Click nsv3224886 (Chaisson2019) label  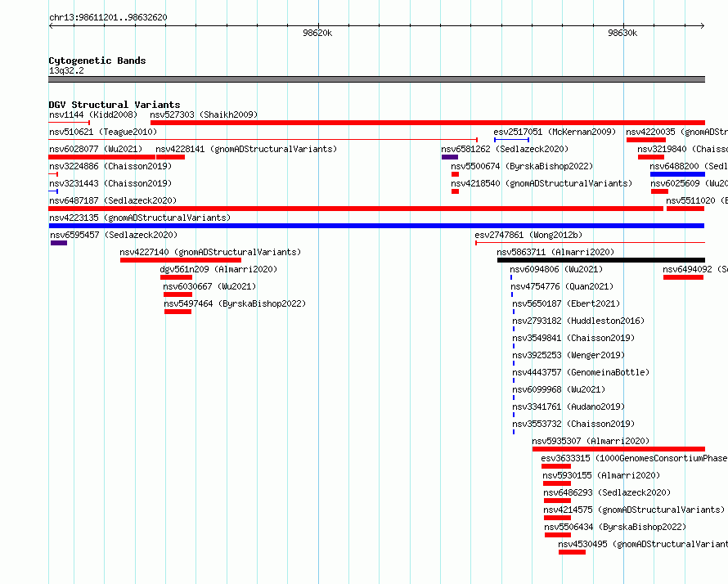[110, 166]
